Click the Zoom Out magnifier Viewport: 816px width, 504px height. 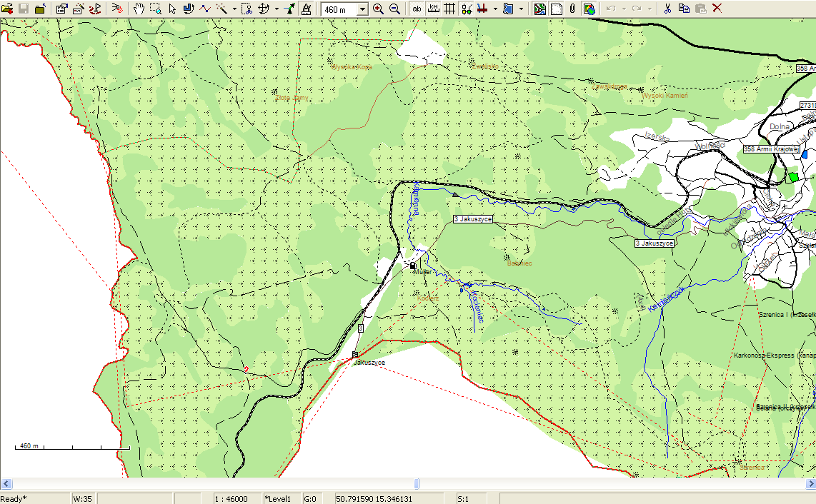[x=394, y=9]
